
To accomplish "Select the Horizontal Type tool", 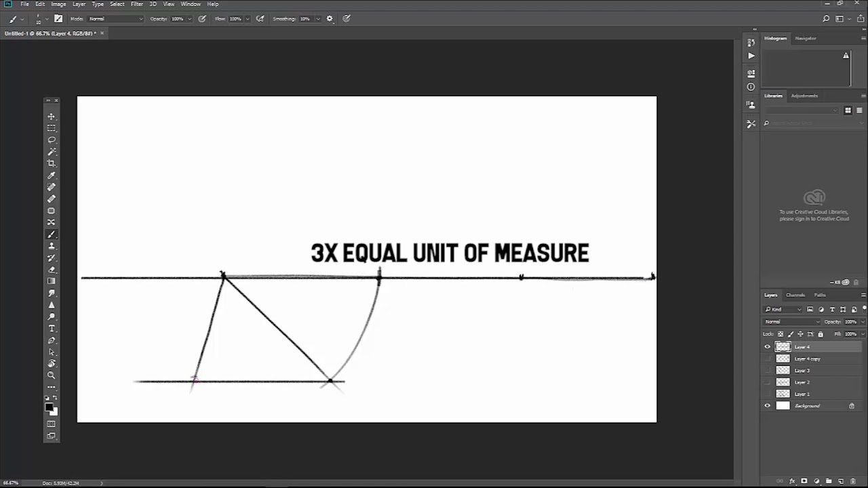I will pyautogui.click(x=52, y=329).
